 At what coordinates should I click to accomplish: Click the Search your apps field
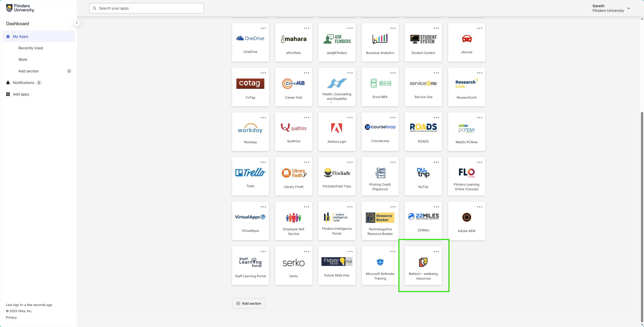[x=147, y=8]
